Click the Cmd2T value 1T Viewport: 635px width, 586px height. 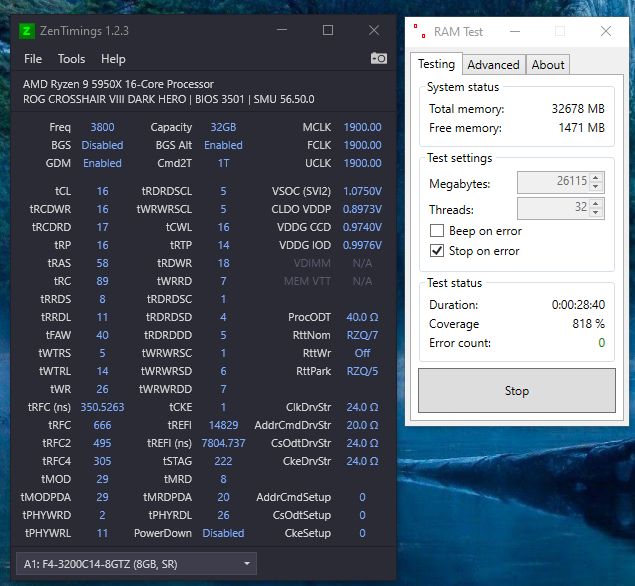point(223,163)
